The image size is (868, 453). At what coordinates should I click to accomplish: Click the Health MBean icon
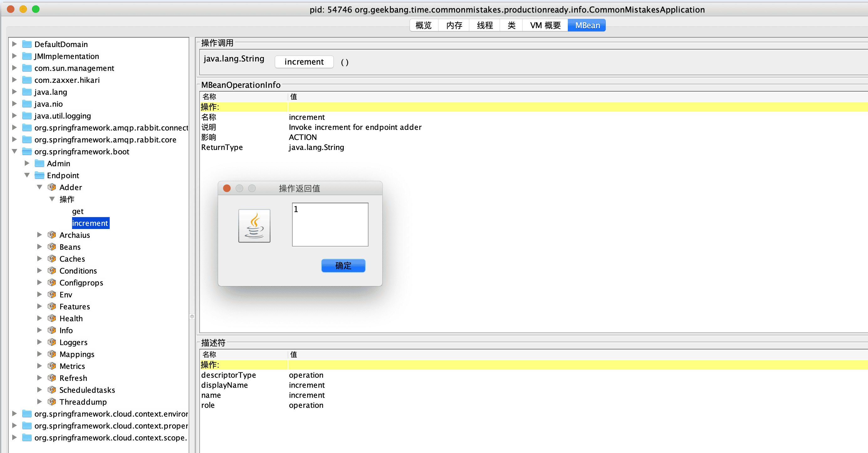(52, 318)
